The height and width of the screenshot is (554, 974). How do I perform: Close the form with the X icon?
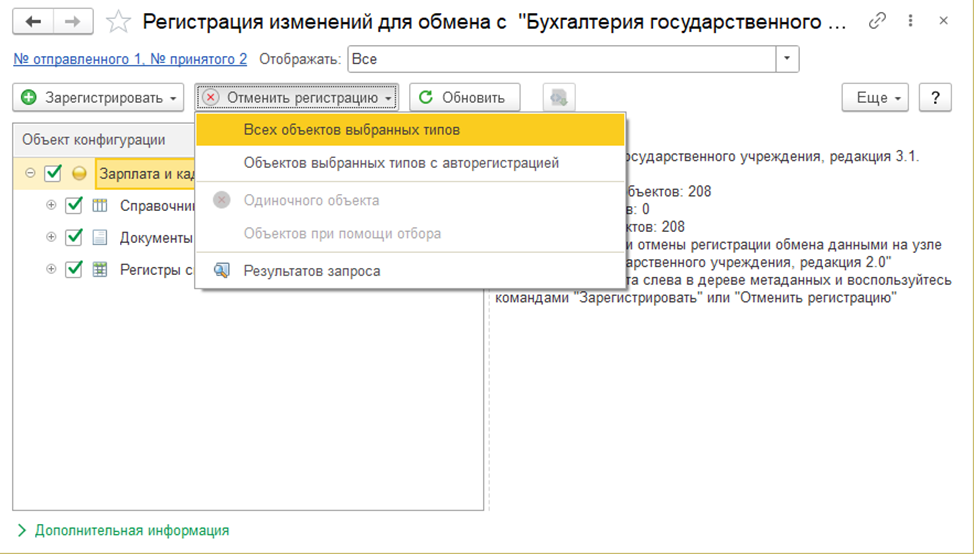pyautogui.click(x=944, y=21)
